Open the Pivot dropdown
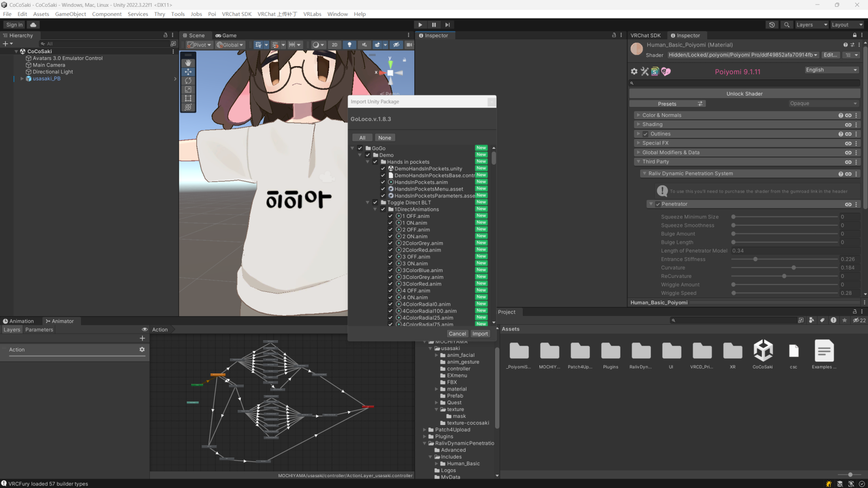The width and height of the screenshot is (868, 488). 199,45
